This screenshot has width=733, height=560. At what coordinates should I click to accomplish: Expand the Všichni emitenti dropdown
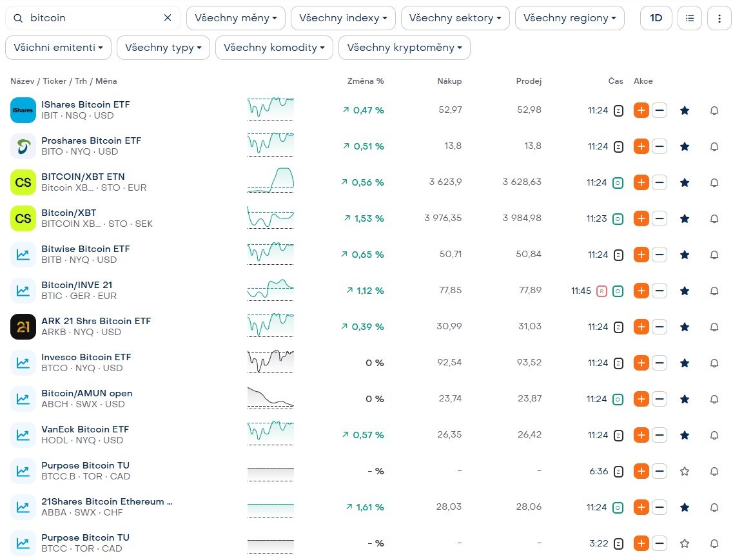tap(58, 48)
